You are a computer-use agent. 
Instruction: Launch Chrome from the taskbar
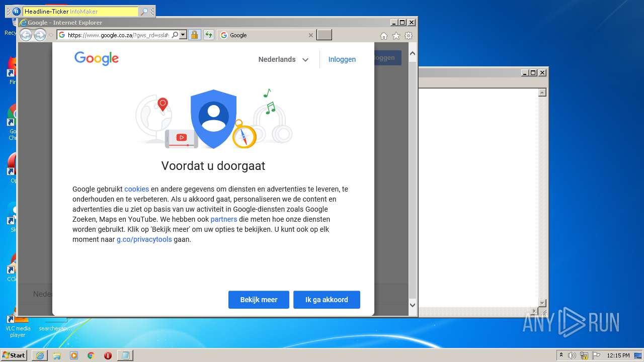[x=91, y=355]
